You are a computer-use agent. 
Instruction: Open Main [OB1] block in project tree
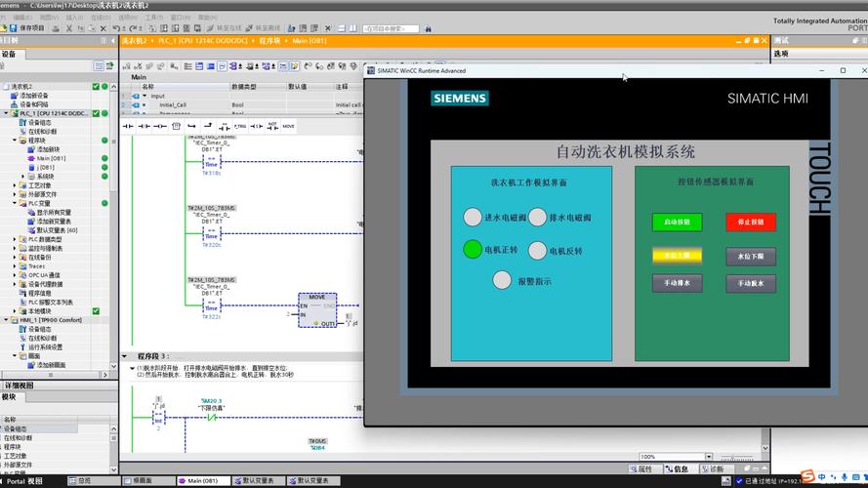52,158
